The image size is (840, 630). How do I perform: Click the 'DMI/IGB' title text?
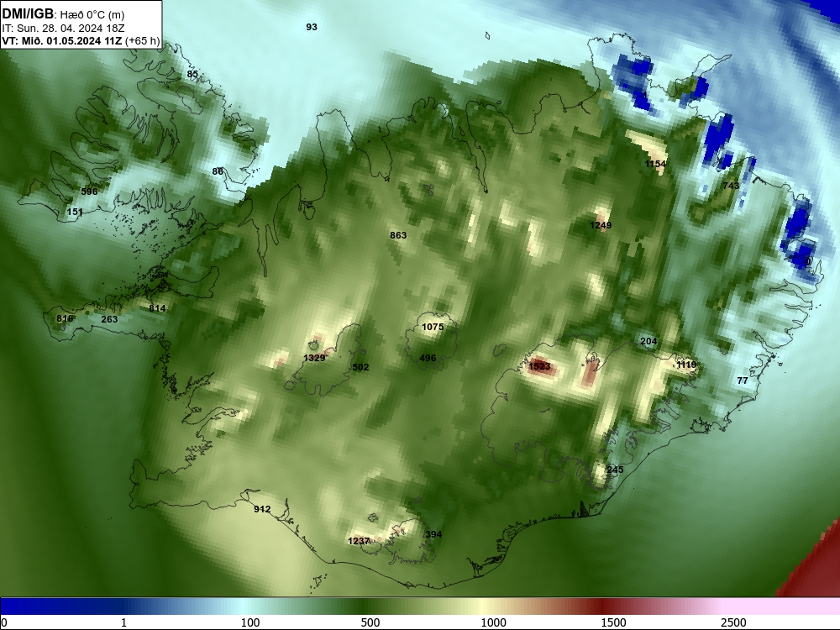click(28, 13)
